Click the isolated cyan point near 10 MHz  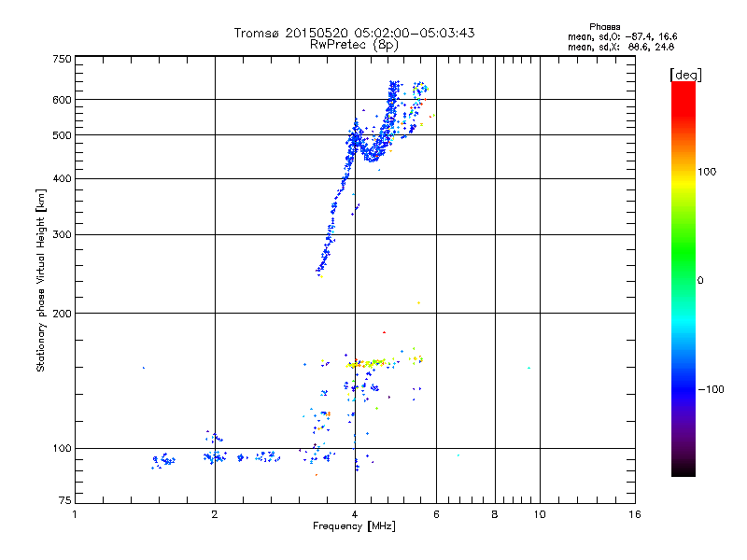pyautogui.click(x=529, y=368)
